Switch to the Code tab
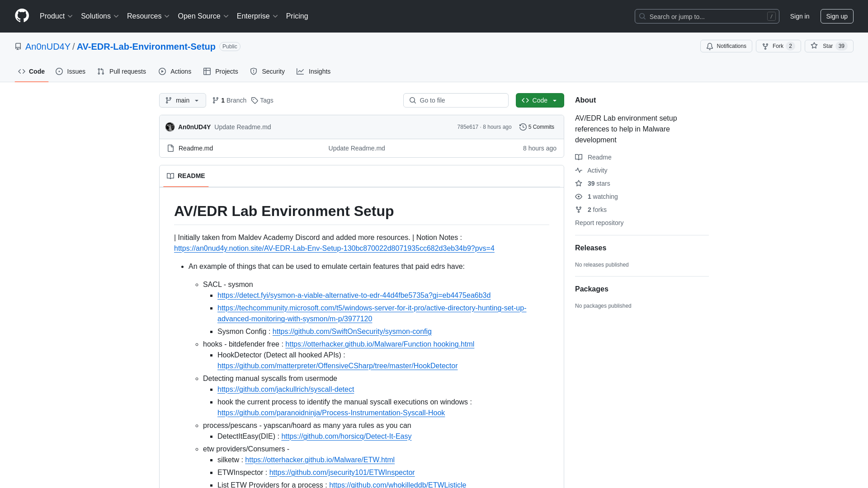The width and height of the screenshot is (868, 488). click(31, 71)
